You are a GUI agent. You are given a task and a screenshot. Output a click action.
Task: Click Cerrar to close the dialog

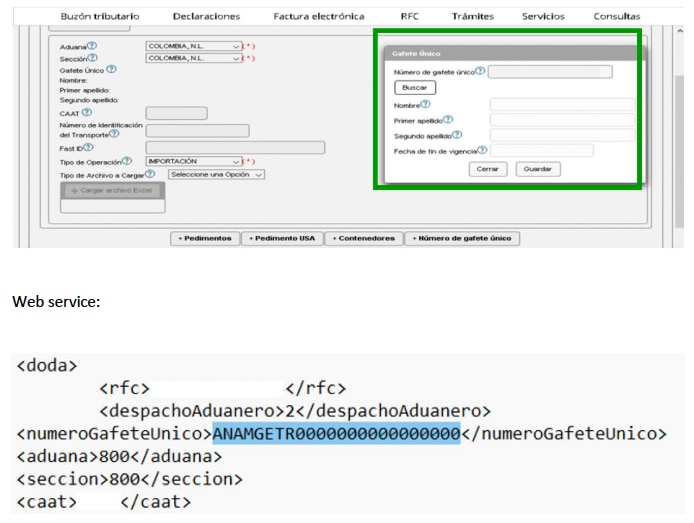(x=488, y=169)
